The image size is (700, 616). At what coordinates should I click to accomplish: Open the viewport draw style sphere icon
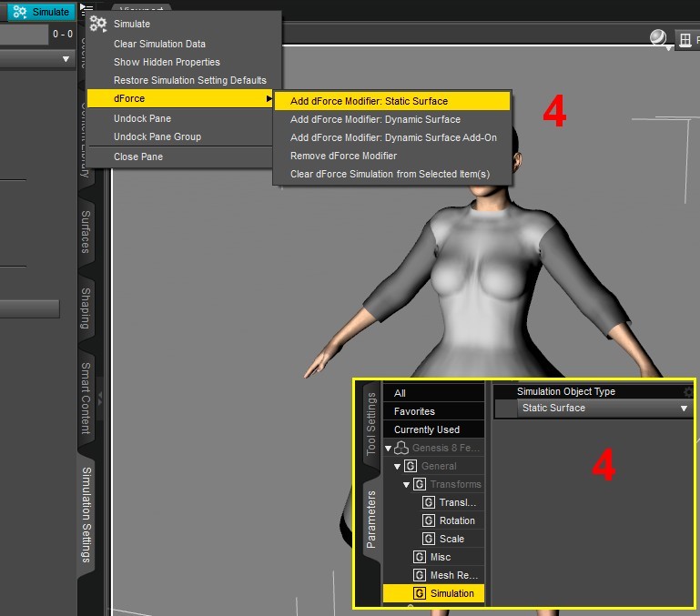pyautogui.click(x=659, y=39)
